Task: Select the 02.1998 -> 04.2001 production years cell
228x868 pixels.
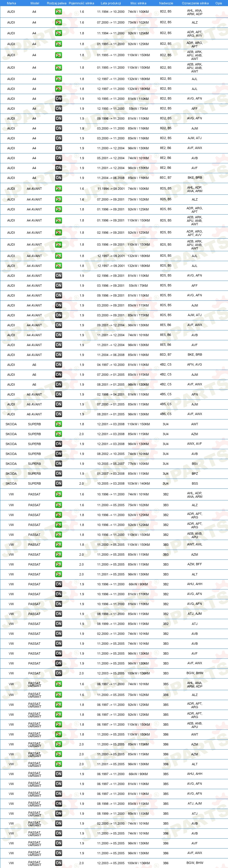Action: [111, 394]
